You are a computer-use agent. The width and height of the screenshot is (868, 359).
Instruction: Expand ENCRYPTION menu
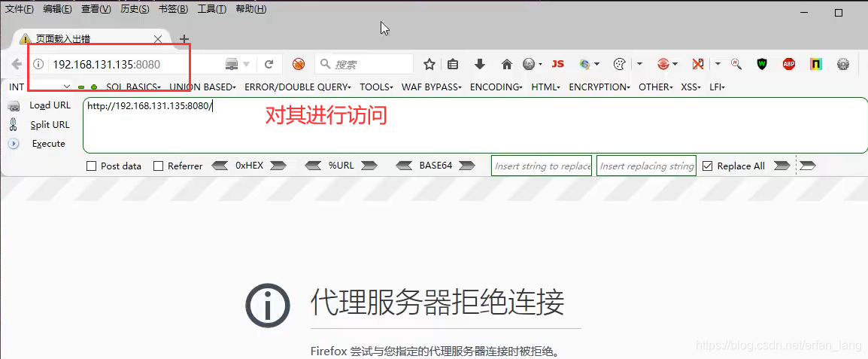(599, 87)
